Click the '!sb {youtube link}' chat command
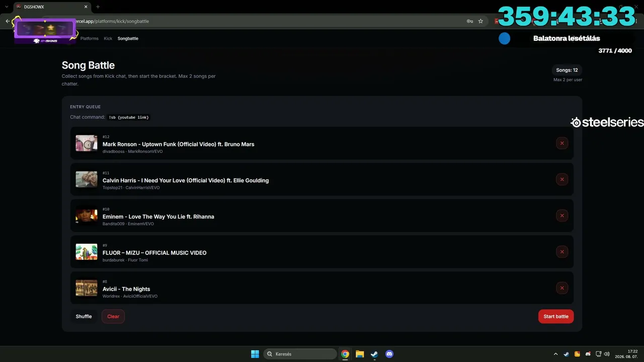The image size is (644, 362). pos(129,117)
